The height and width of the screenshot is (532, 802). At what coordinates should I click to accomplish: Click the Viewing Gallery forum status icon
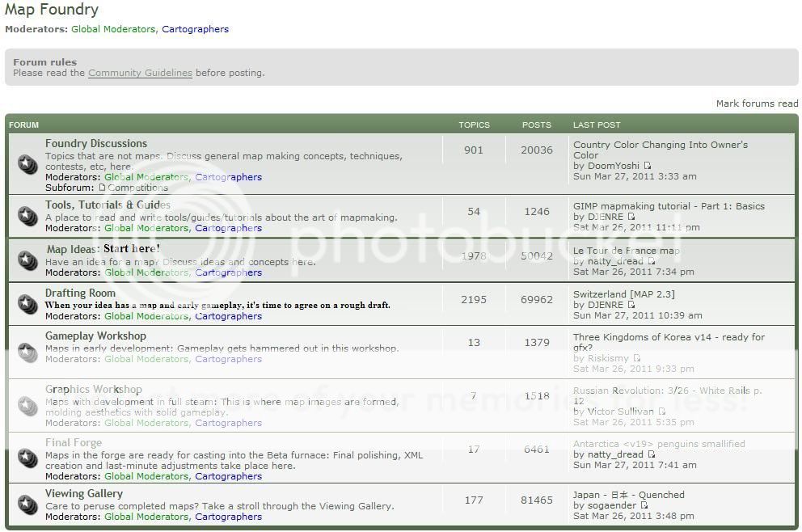point(27,505)
